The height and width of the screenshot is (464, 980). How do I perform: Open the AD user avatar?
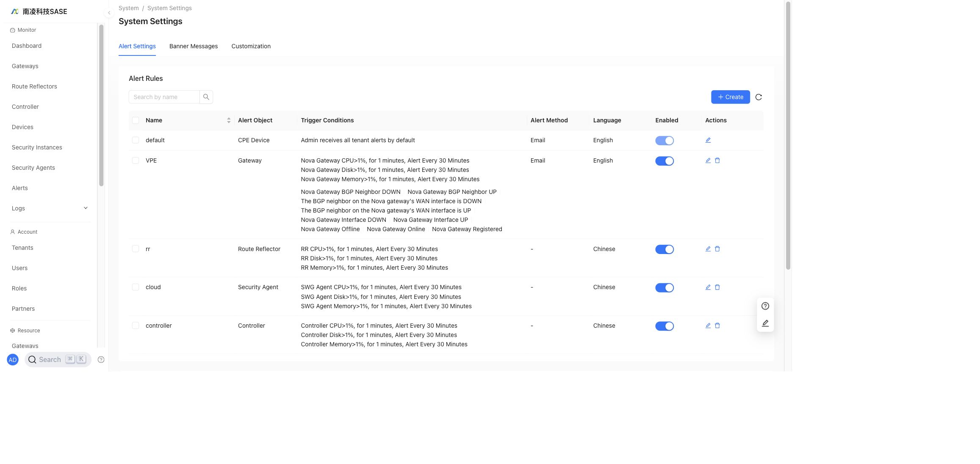(x=13, y=360)
